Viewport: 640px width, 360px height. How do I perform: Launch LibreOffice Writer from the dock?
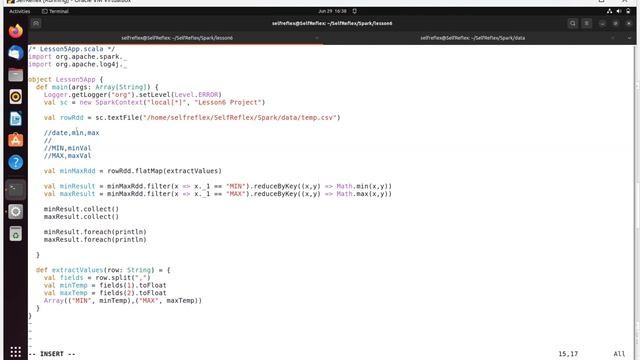16,119
